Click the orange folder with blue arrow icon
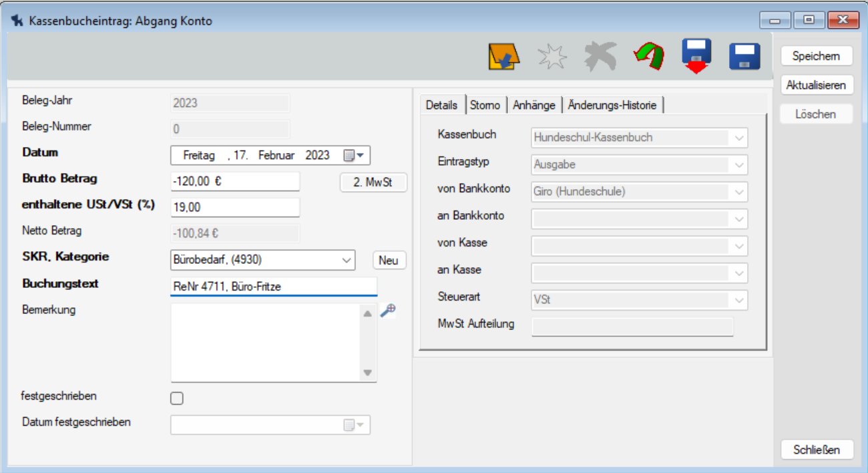 pos(503,57)
